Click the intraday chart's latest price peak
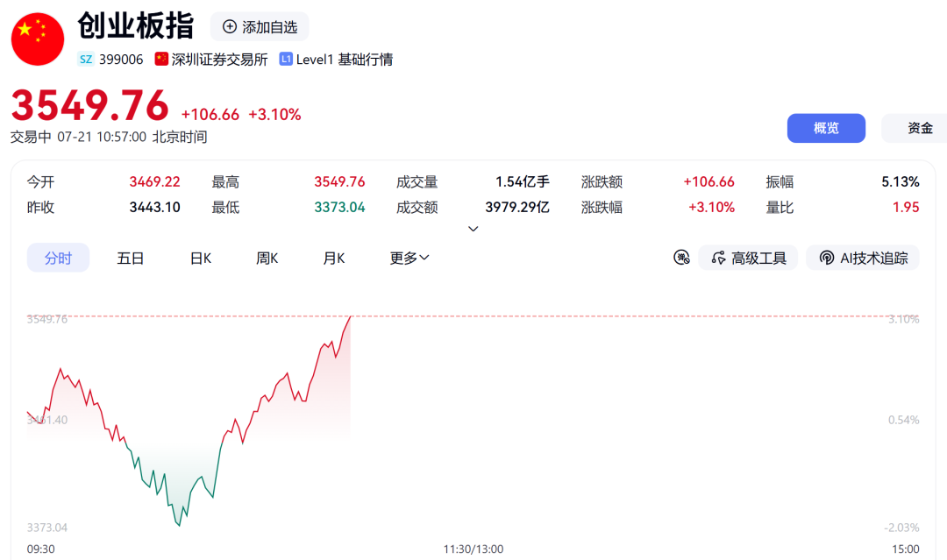947x560 pixels. [351, 316]
